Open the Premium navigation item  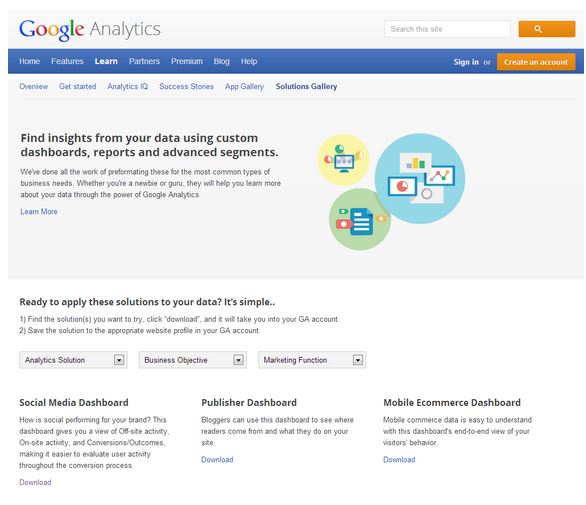coord(187,61)
